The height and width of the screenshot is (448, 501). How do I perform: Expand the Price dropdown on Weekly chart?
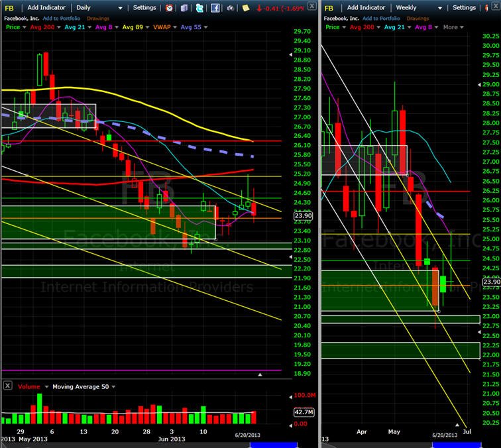[344, 27]
